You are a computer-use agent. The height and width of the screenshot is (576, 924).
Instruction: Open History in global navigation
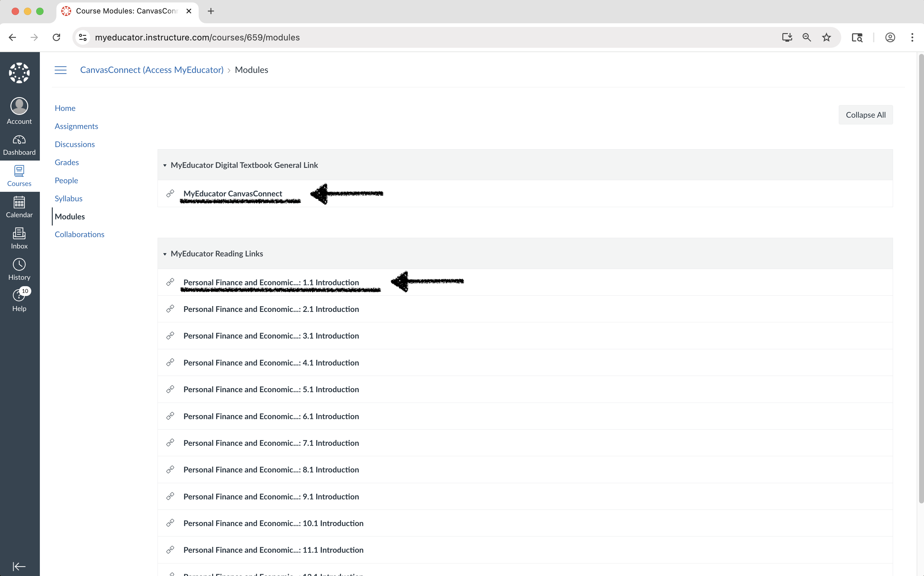(19, 269)
